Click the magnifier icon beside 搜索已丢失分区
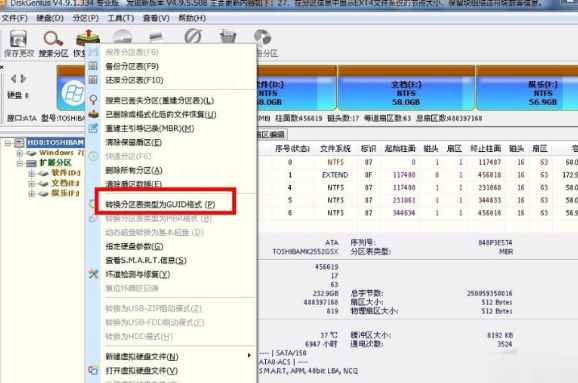This screenshot has height=383, width=578. coord(93,100)
